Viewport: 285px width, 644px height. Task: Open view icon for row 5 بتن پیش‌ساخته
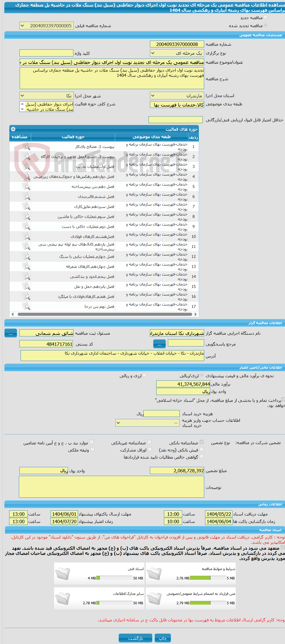coord(26,186)
